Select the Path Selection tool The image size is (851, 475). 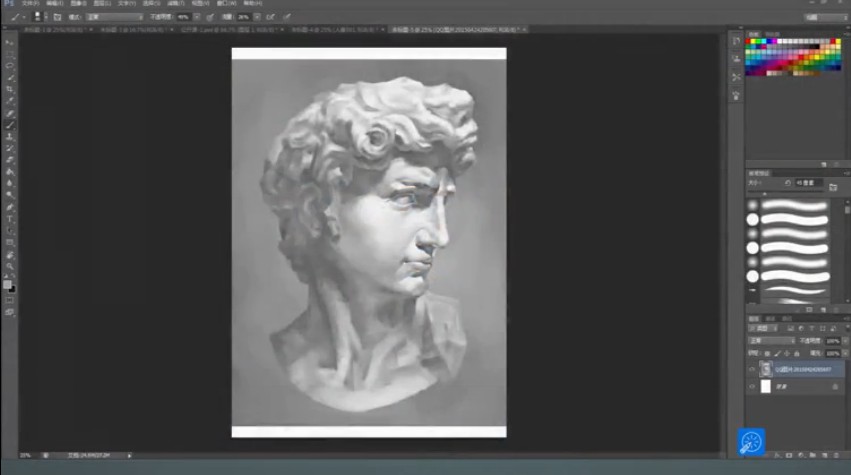(10, 231)
